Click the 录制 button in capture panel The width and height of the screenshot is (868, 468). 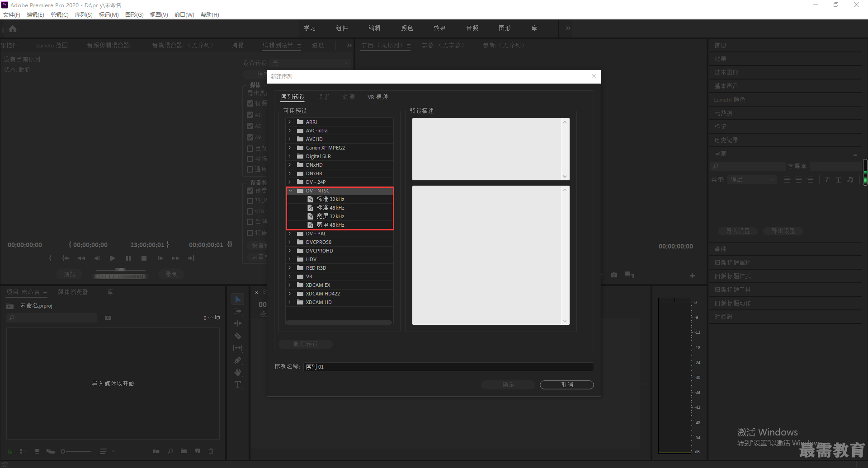[x=171, y=274]
